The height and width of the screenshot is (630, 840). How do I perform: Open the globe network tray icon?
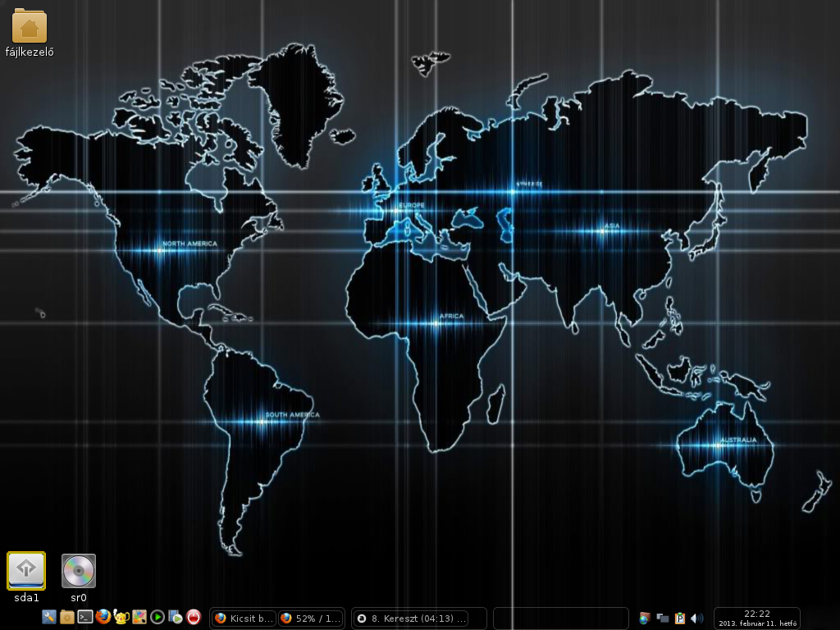[x=645, y=618]
